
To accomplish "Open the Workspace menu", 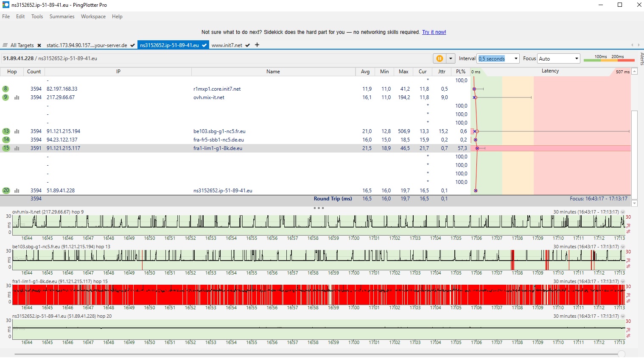I will coord(93,17).
